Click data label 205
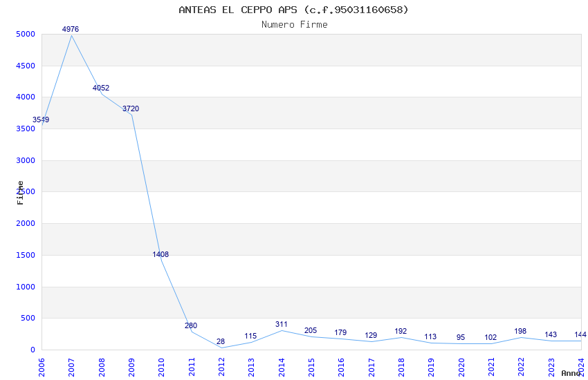This screenshot has width=588, height=380. [311, 330]
